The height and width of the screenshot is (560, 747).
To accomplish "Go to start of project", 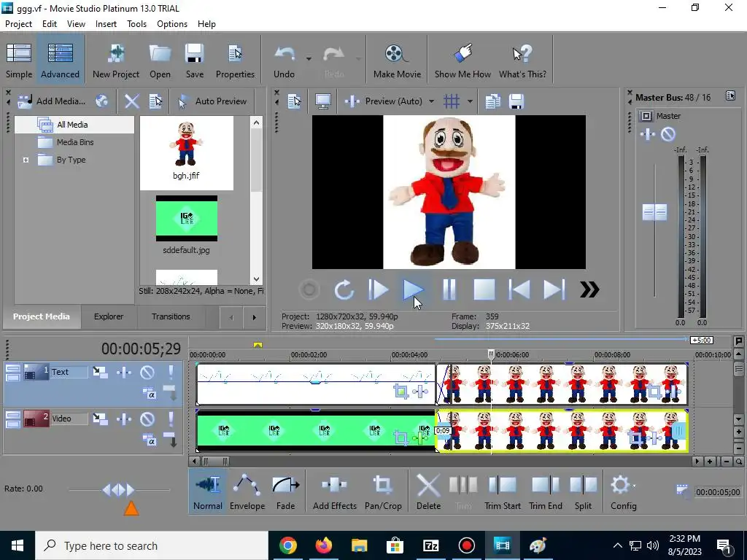I will click(519, 289).
